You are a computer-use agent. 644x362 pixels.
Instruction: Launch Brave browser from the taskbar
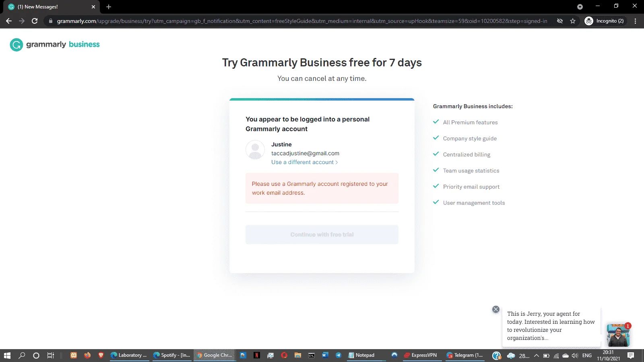[101, 355]
